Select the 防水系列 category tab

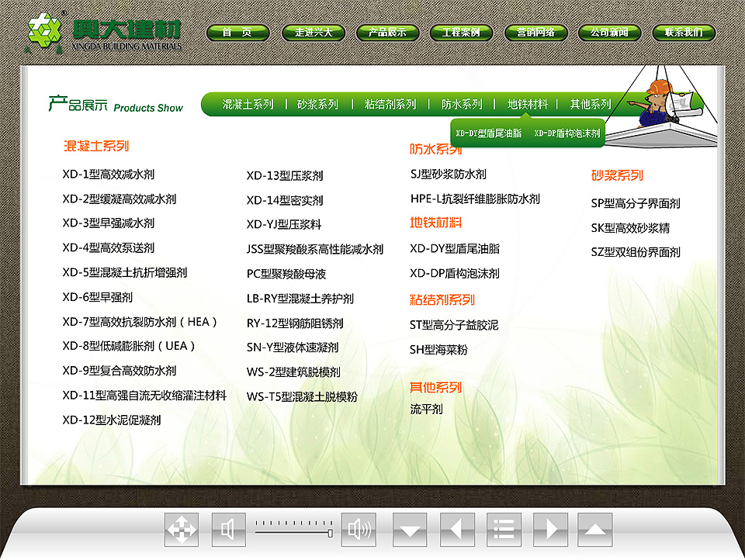(x=463, y=102)
